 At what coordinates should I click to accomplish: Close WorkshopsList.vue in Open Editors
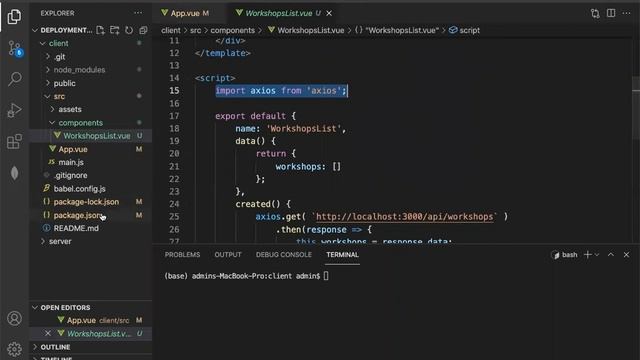pyautogui.click(x=48, y=333)
